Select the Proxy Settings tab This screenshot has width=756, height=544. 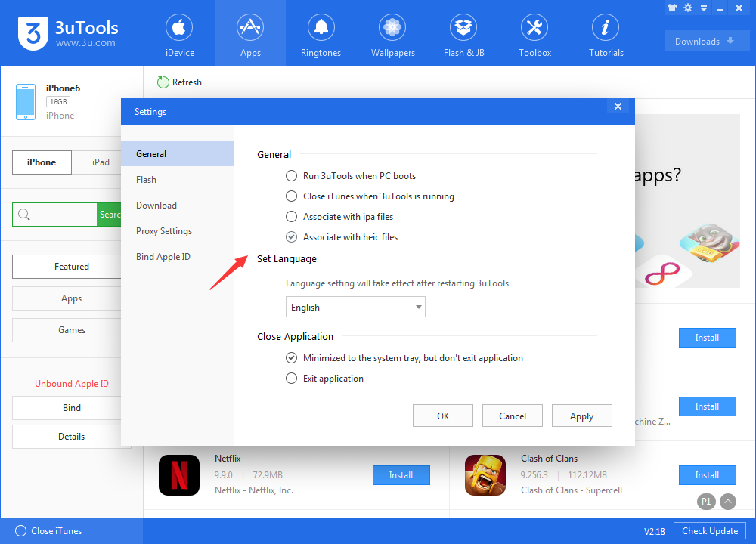coord(178,230)
